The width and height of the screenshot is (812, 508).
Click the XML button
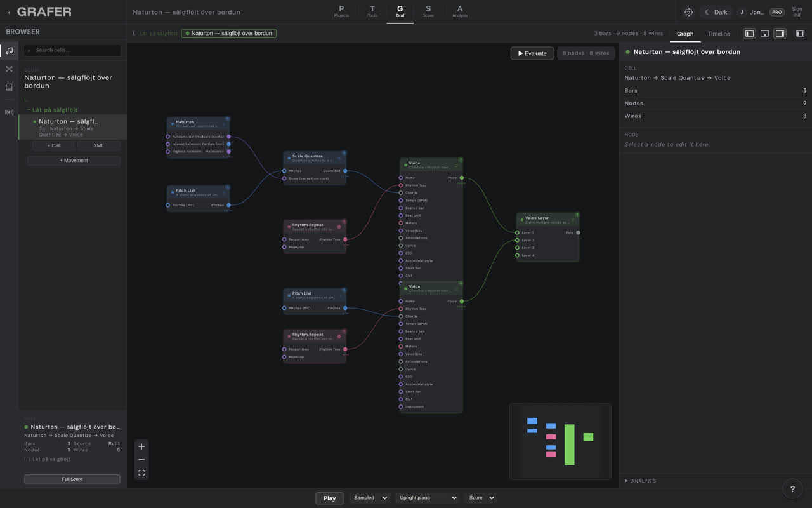tap(98, 145)
